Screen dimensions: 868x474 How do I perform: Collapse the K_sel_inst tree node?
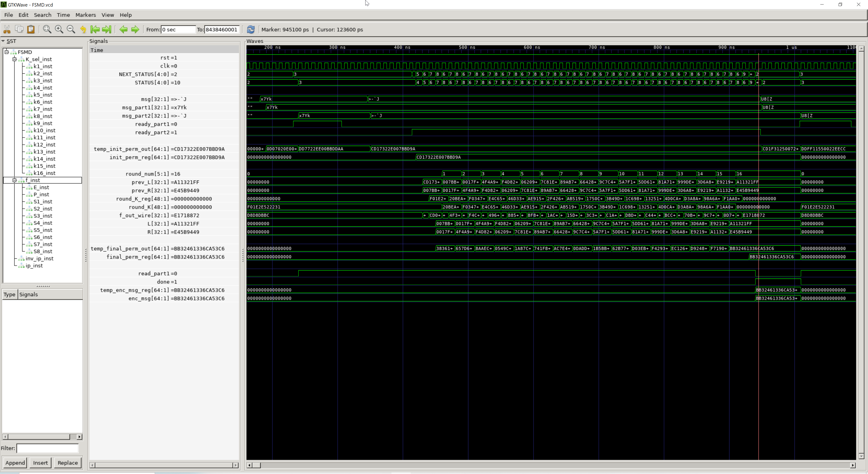tap(14, 59)
